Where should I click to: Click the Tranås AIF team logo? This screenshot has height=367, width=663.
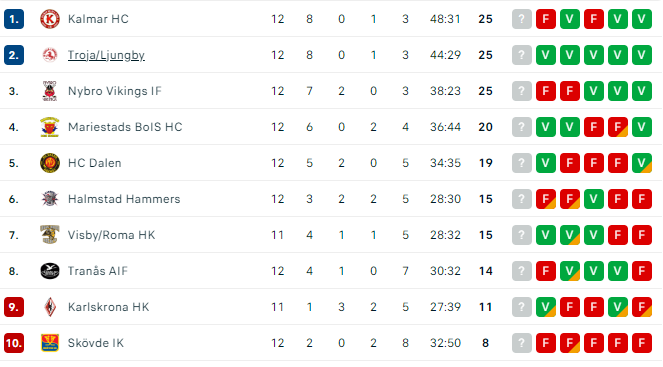click(49, 271)
